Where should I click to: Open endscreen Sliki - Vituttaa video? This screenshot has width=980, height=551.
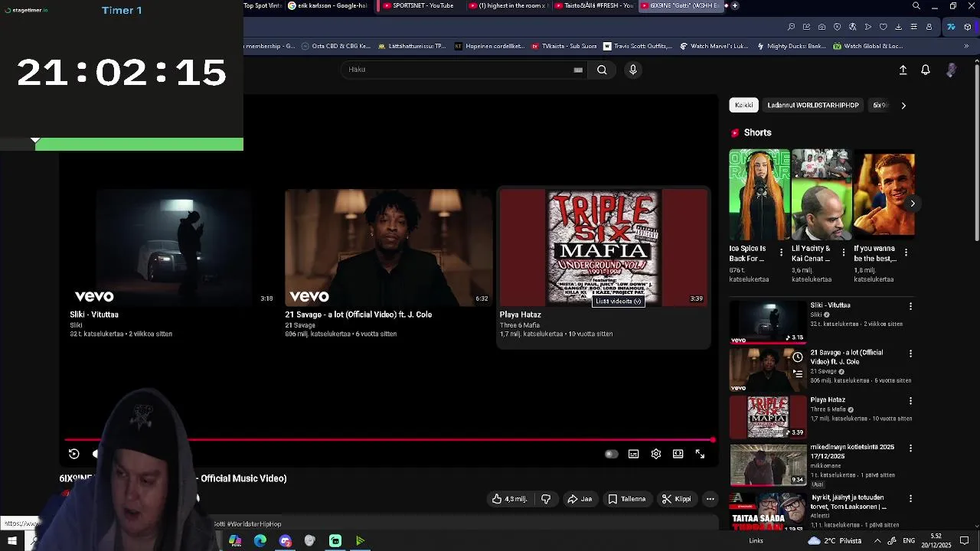click(173, 248)
